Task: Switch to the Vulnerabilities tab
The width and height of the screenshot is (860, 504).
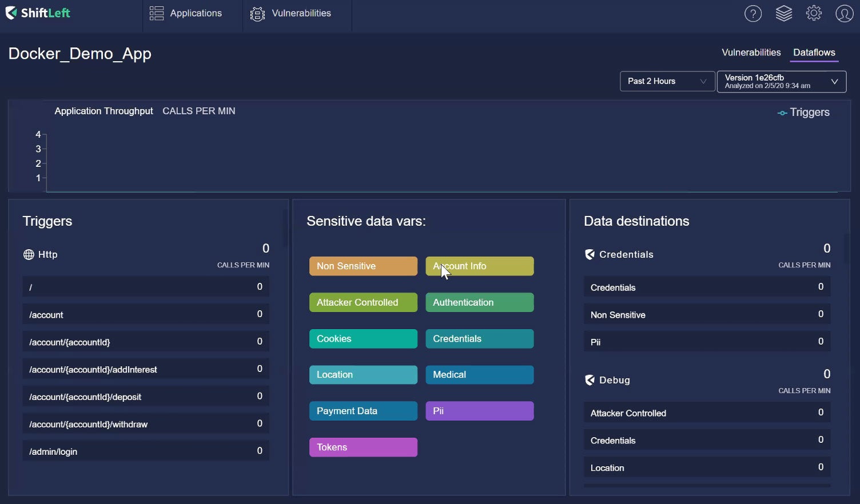Action: (751, 52)
